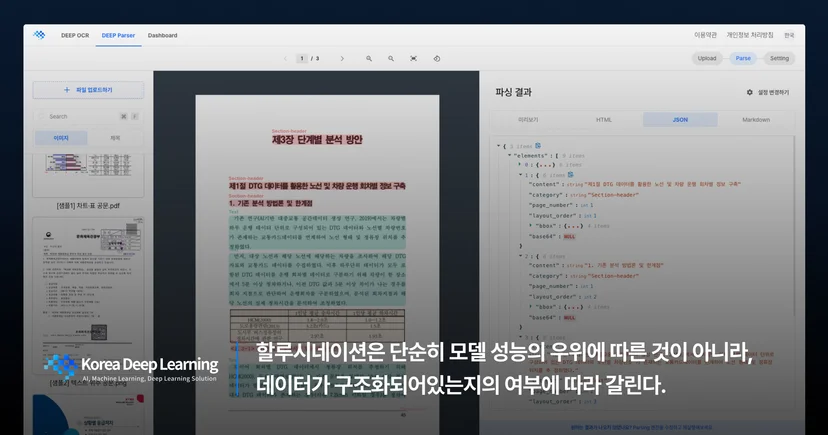828x435 pixels.
Task: Click the file upload button in sidebar
Action: [88, 90]
